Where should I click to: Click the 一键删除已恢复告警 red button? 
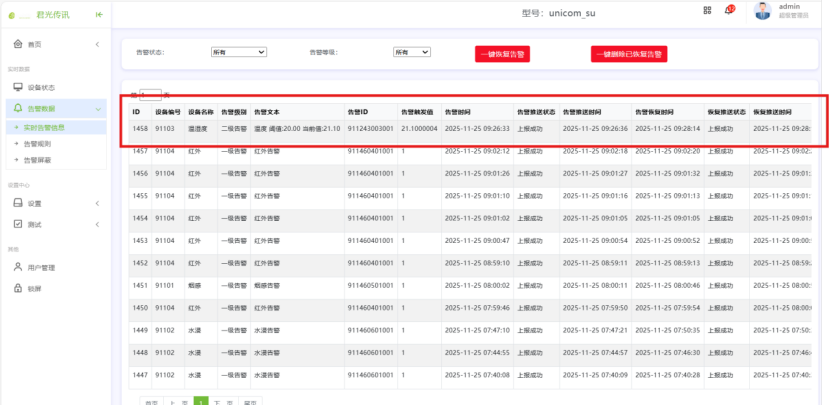click(629, 54)
